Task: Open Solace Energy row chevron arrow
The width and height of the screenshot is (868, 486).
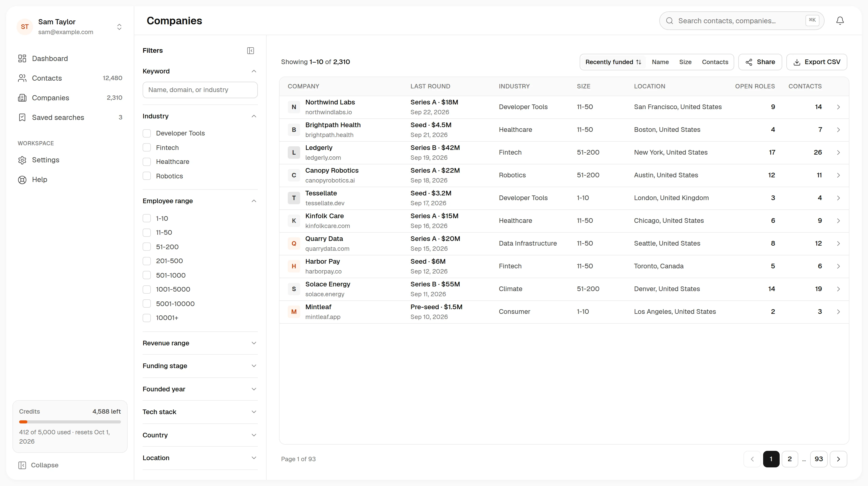Action: [838, 289]
